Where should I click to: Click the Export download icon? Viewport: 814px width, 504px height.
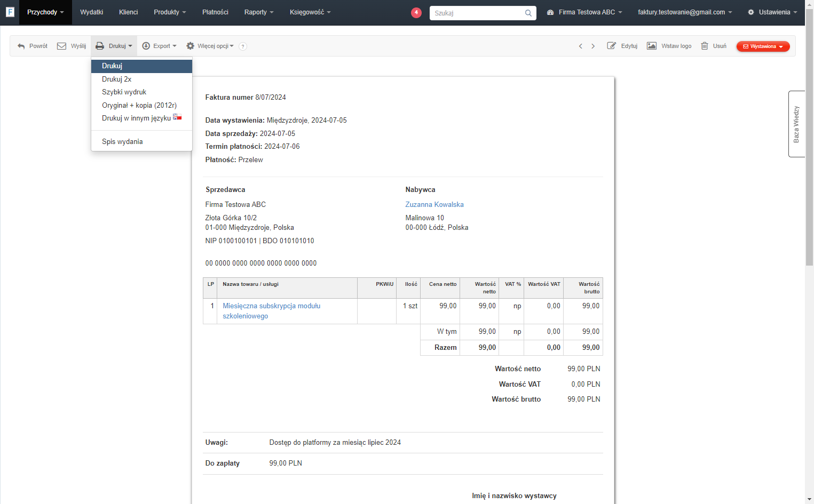pos(146,46)
